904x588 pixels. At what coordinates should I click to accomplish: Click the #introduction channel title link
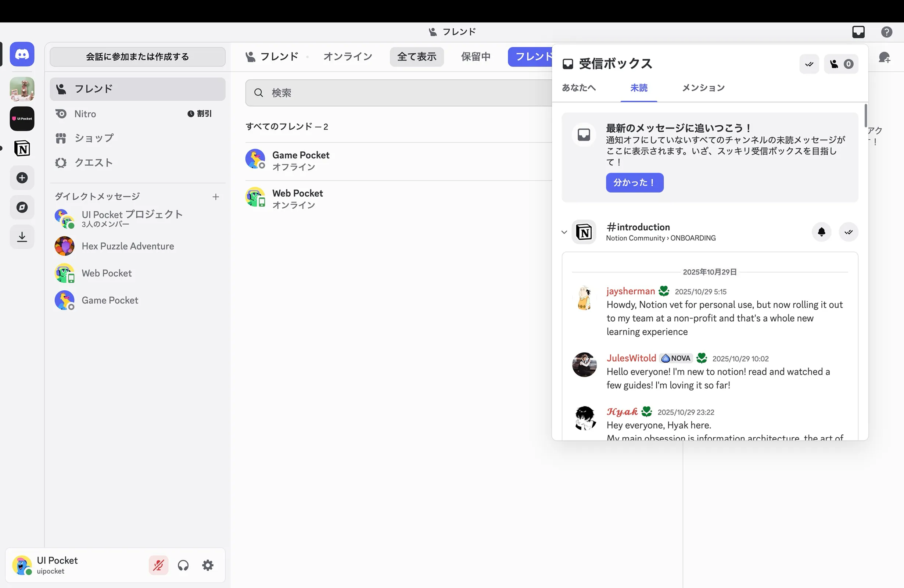[638, 227]
